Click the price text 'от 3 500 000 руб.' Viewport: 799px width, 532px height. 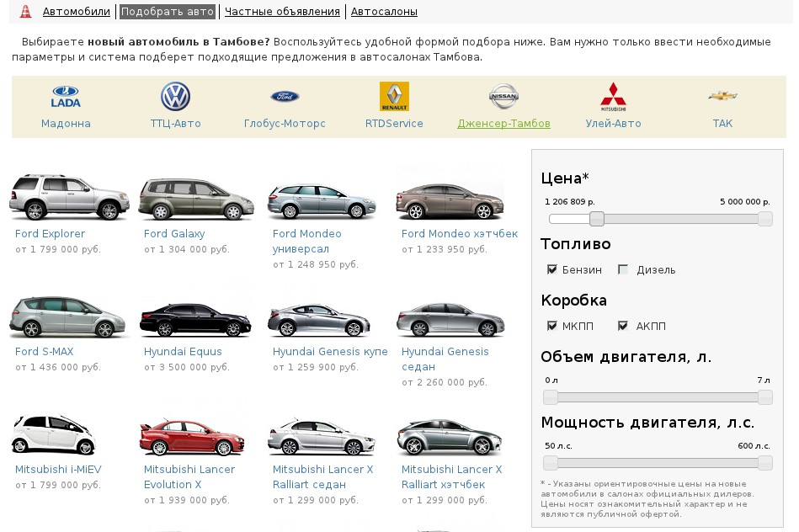[187, 367]
